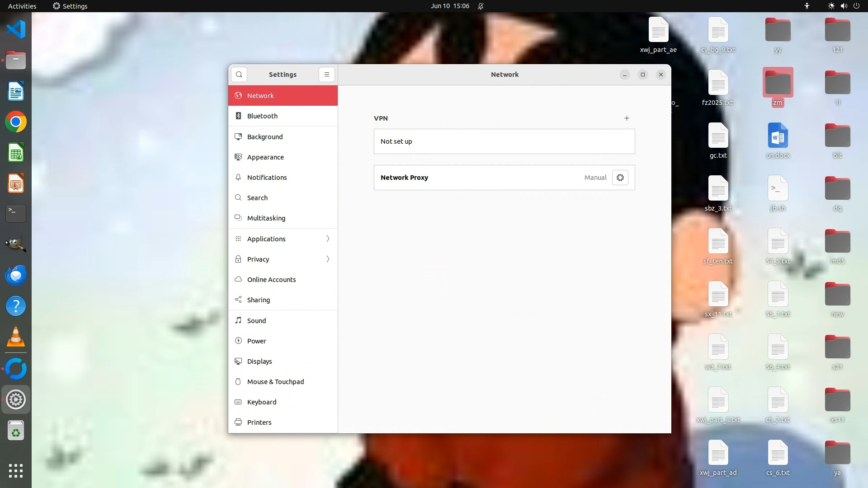Click the Activities button
The width and height of the screenshot is (868, 488).
[22, 6]
